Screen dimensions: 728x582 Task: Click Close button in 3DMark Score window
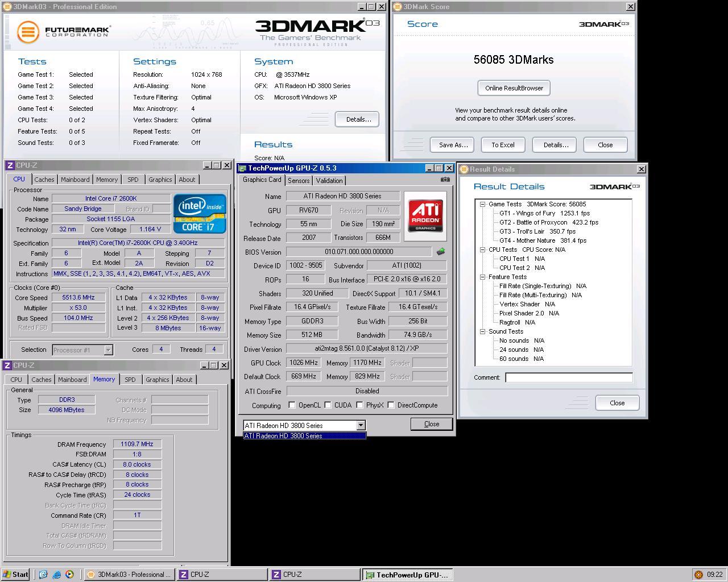click(605, 145)
